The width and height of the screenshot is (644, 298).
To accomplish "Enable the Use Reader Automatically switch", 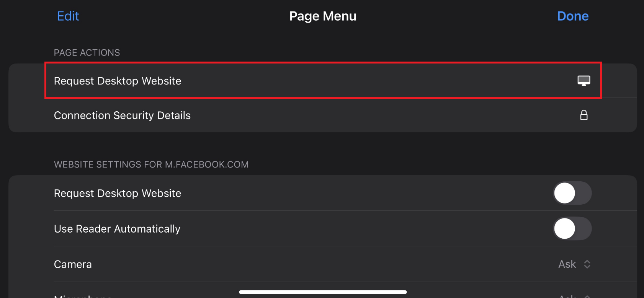I will [572, 229].
